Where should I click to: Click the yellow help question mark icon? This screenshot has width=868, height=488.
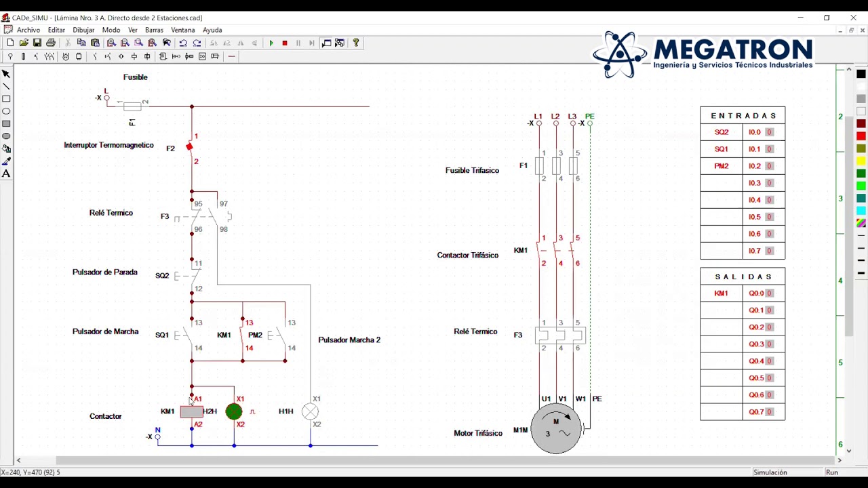click(356, 43)
